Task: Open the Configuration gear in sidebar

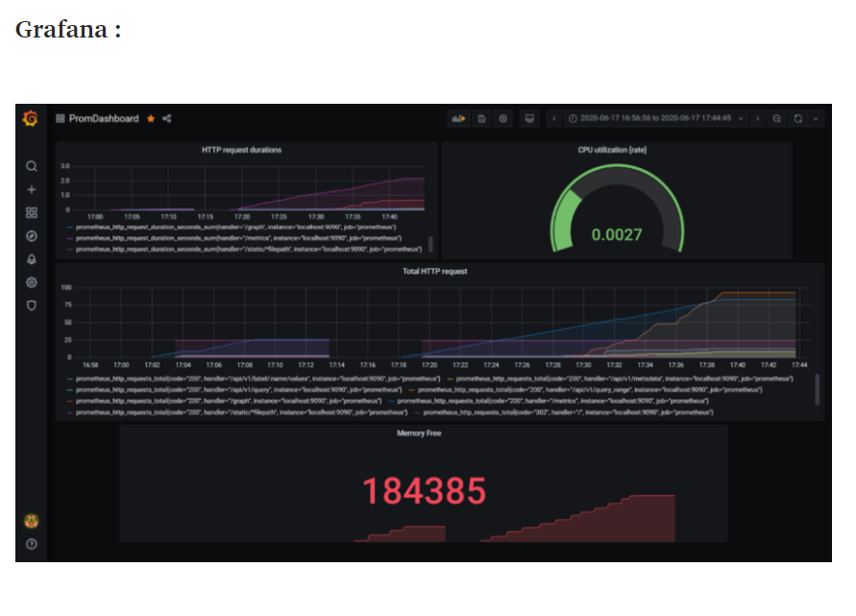Action: (32, 283)
